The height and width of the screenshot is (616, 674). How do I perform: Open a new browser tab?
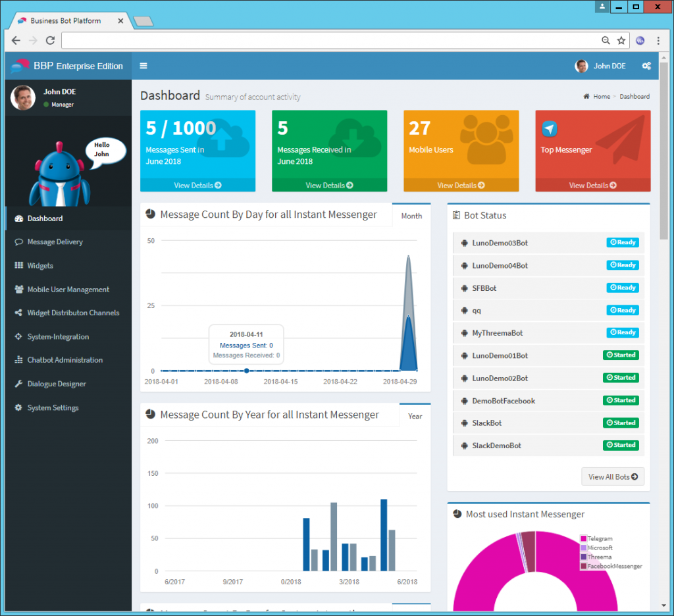tap(143, 20)
